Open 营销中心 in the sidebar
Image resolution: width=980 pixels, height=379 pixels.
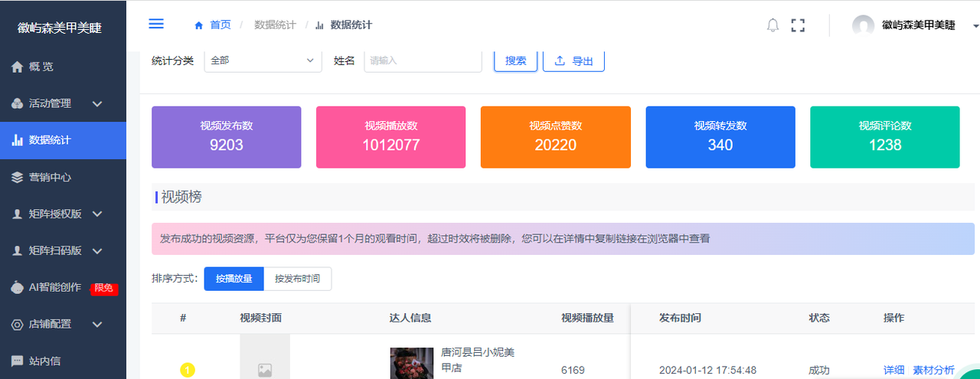50,177
